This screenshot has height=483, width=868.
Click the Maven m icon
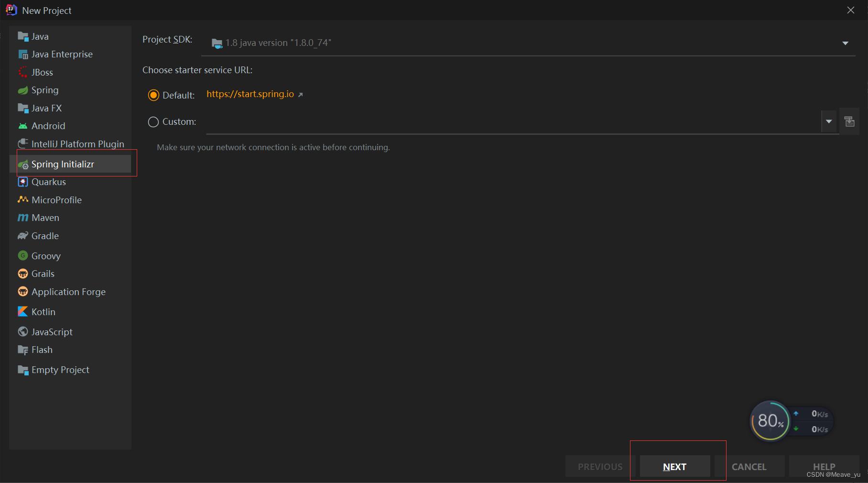point(23,218)
